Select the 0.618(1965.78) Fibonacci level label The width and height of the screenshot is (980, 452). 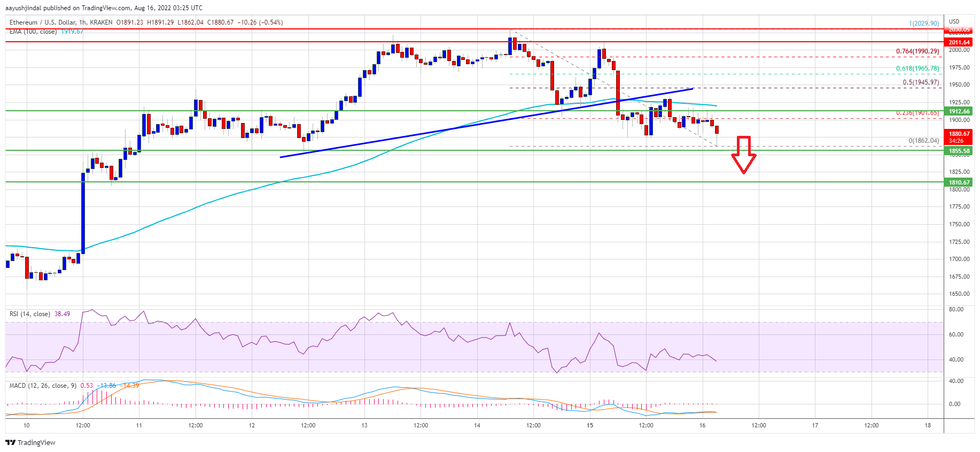(917, 68)
